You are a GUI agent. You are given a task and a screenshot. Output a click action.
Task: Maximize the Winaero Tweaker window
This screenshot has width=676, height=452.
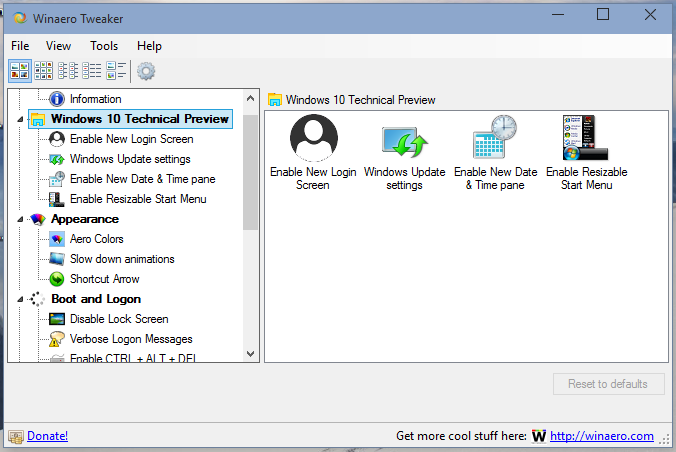tap(603, 15)
